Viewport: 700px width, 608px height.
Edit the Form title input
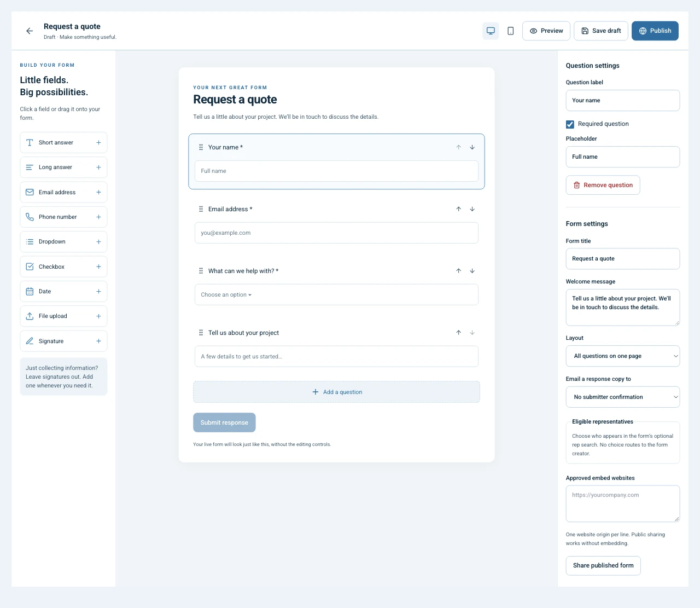click(x=623, y=259)
